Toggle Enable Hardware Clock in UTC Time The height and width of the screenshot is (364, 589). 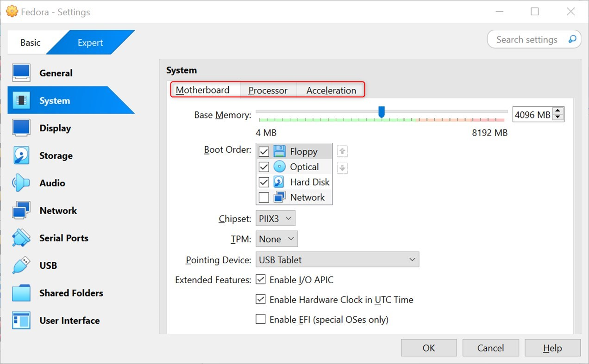(261, 299)
